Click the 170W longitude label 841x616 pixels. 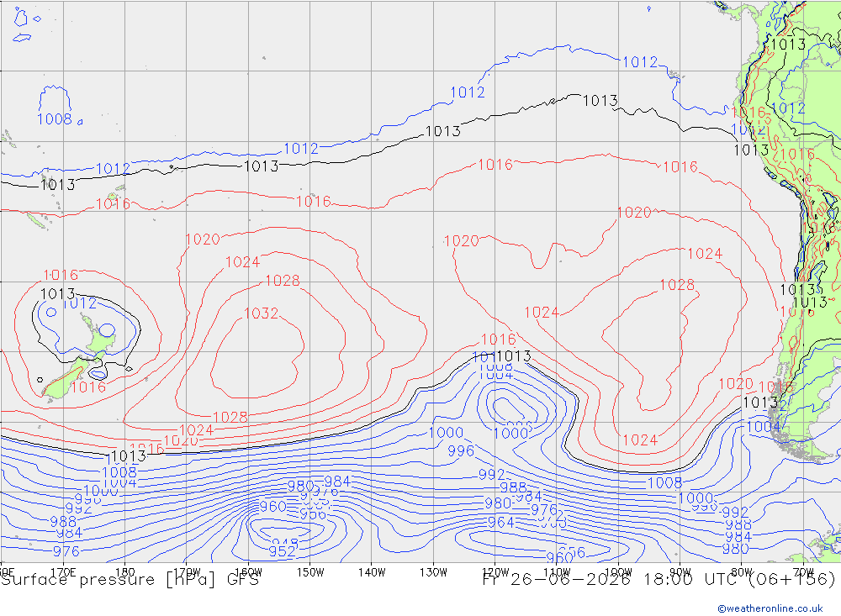[x=187, y=572]
